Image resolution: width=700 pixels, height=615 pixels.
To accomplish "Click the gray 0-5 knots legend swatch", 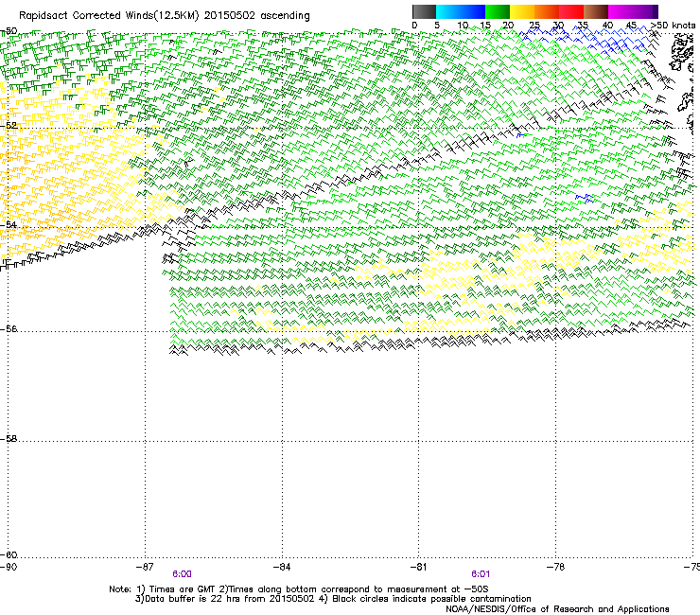I will pos(424,11).
